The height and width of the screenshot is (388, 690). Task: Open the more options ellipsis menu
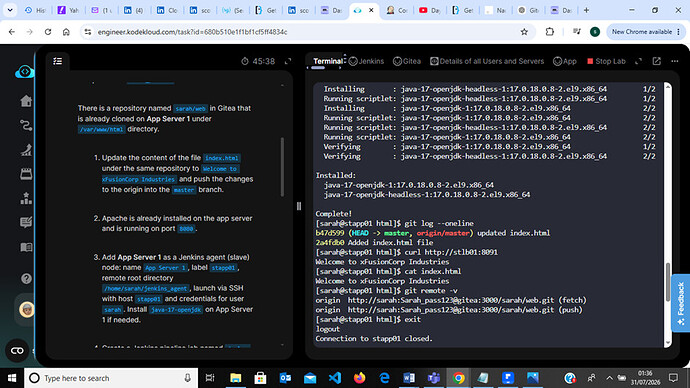point(675,61)
